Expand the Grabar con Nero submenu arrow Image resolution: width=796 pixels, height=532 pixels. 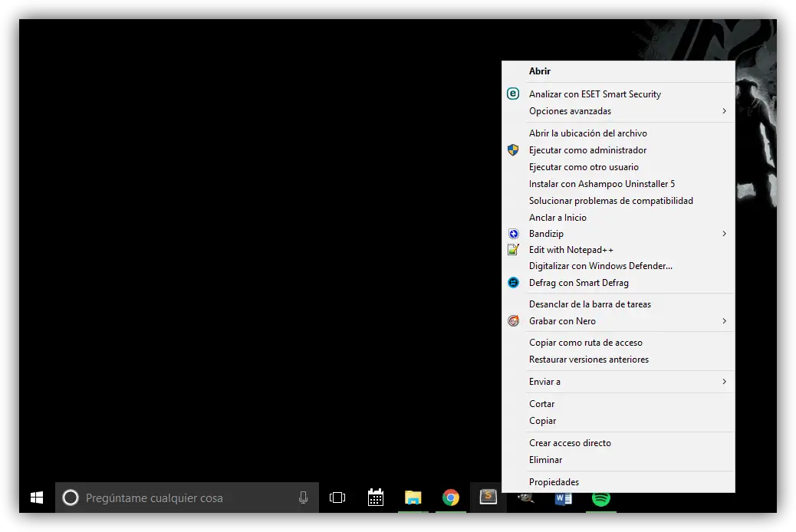[x=725, y=321]
